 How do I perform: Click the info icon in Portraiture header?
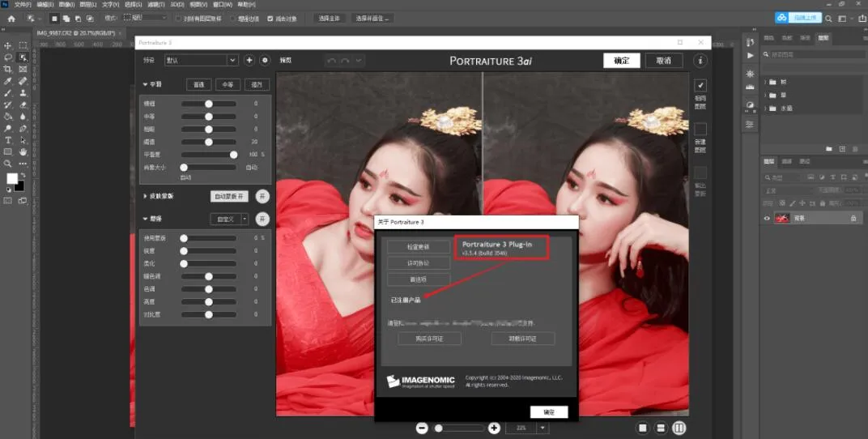point(700,61)
